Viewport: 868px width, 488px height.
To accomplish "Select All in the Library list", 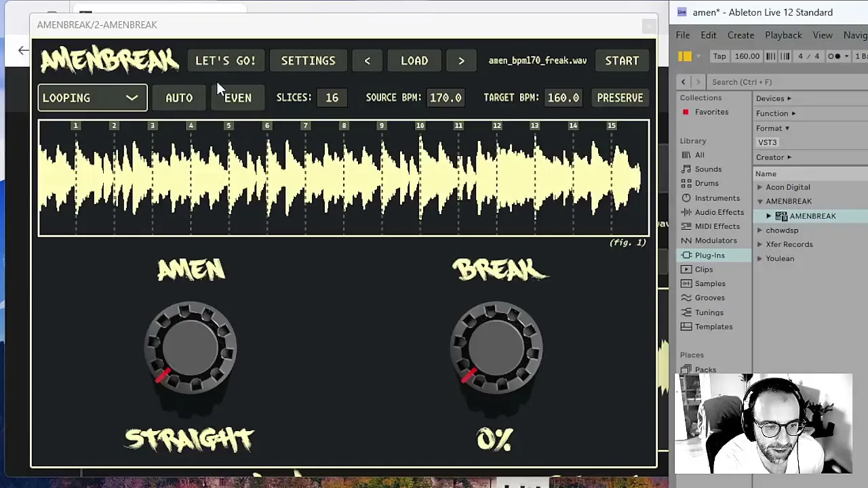I will click(699, 155).
